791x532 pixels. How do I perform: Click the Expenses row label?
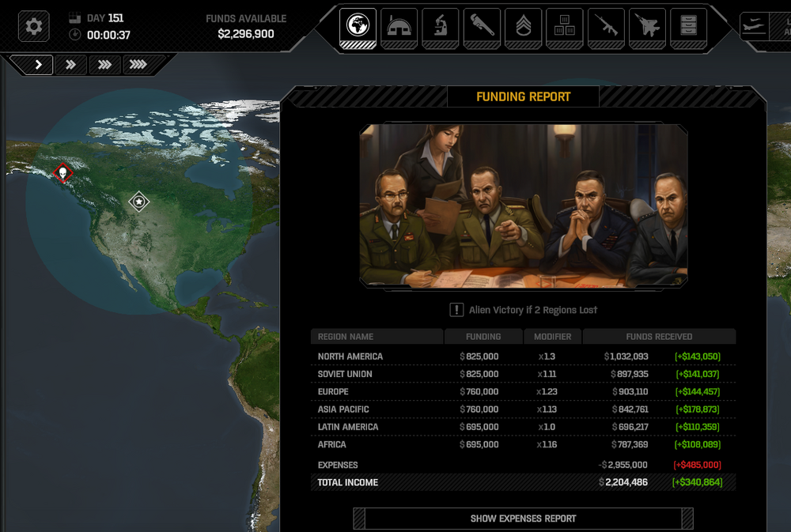tap(338, 465)
